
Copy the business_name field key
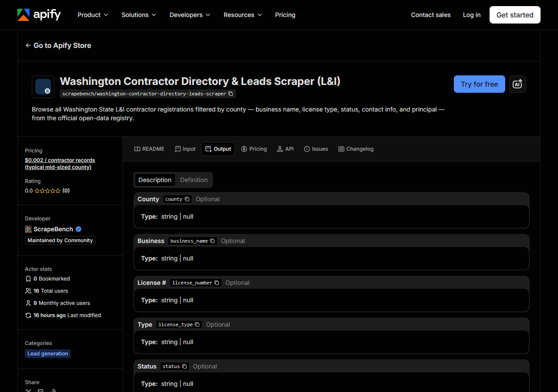[x=212, y=241]
